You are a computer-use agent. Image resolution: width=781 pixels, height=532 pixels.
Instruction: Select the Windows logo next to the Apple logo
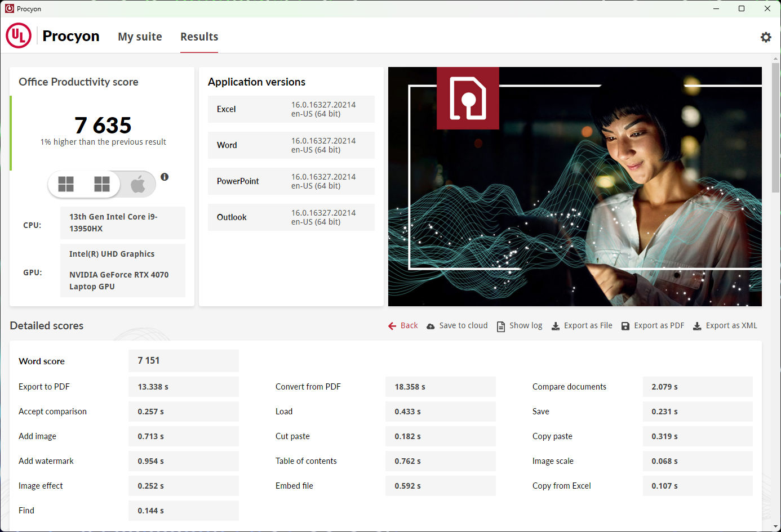coord(102,184)
